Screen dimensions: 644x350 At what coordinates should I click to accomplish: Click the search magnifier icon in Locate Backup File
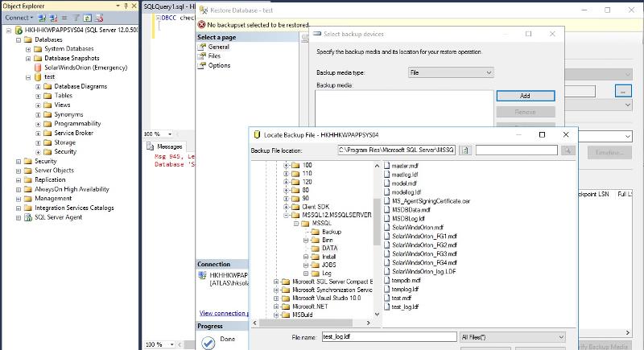pyautogui.click(x=568, y=150)
